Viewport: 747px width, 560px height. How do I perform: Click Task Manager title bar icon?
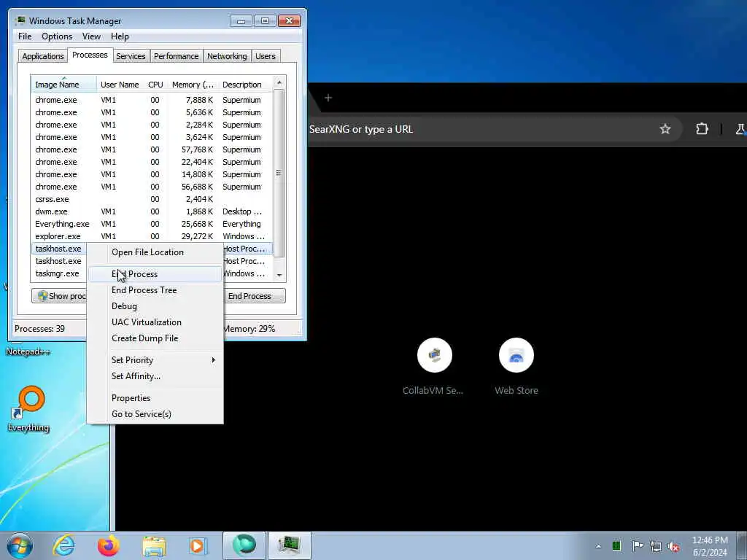click(20, 20)
